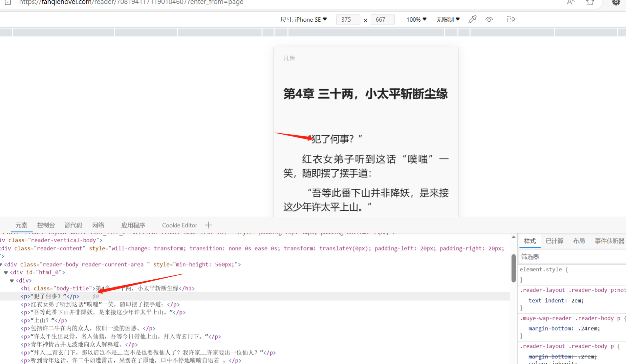Click the margin-bottom: .24rem declaration

coord(564,329)
